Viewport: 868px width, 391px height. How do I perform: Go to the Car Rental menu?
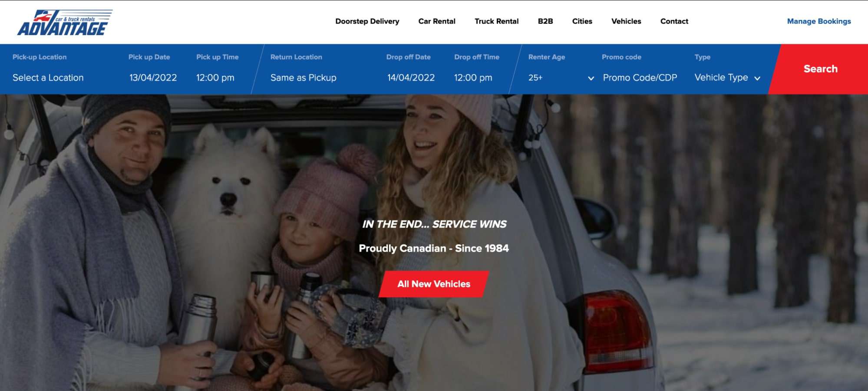437,21
